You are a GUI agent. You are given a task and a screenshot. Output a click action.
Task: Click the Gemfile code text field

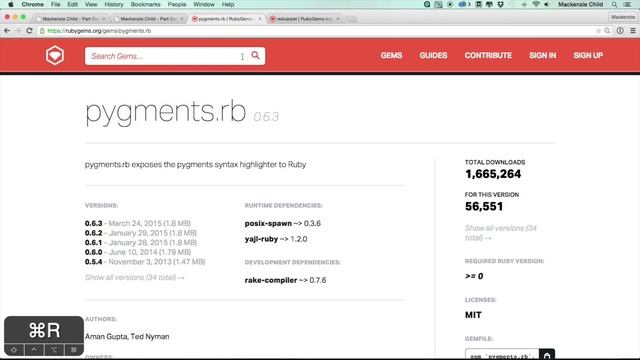502,355
